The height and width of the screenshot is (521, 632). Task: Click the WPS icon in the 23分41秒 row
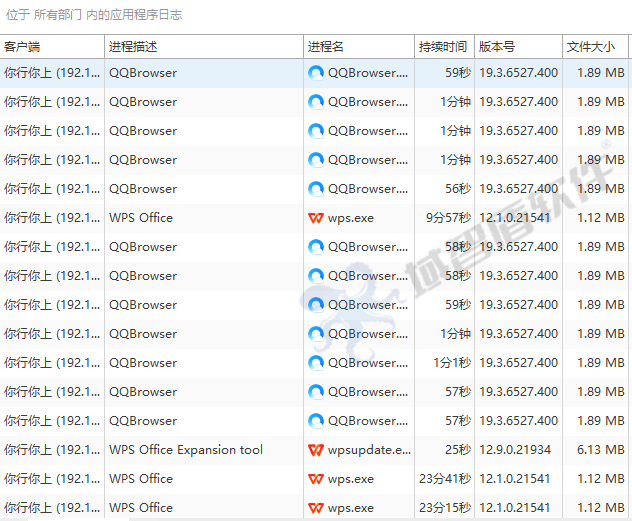pos(316,479)
